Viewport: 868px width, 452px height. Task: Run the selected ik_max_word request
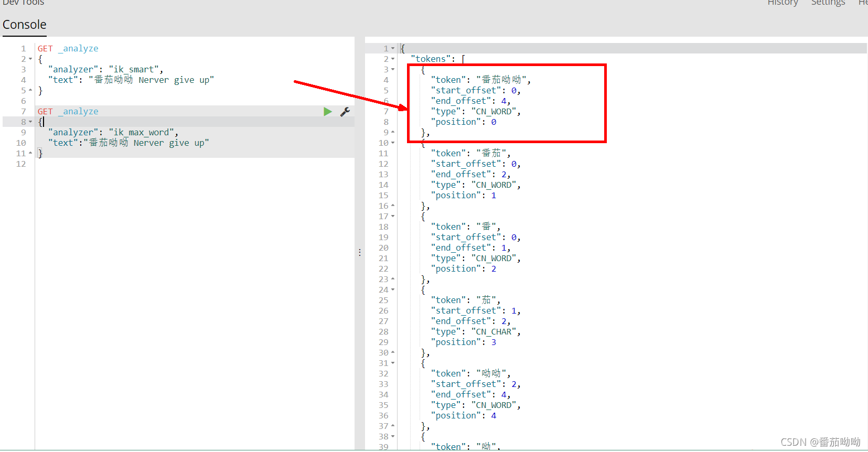pyautogui.click(x=328, y=111)
